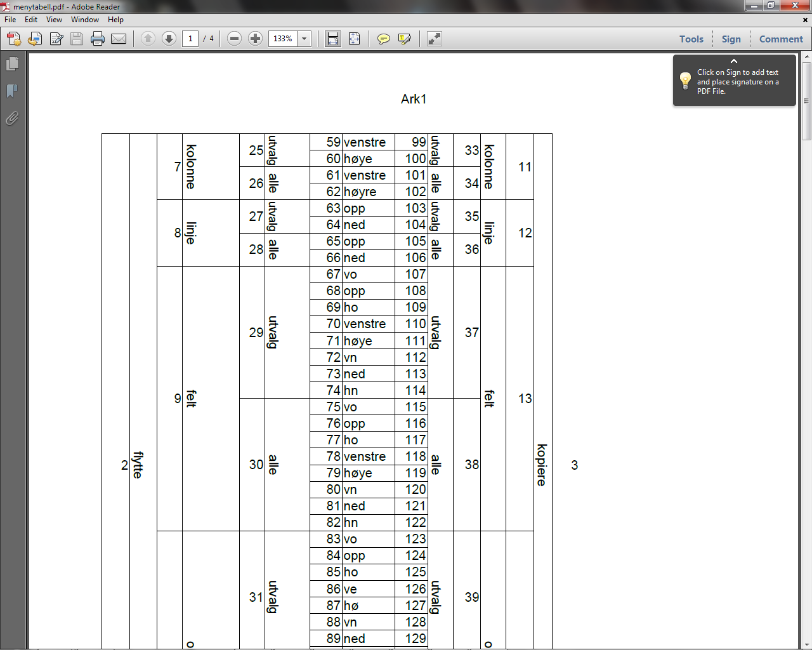The height and width of the screenshot is (650, 812).
Task: Open the Tools pane
Action: pos(691,39)
